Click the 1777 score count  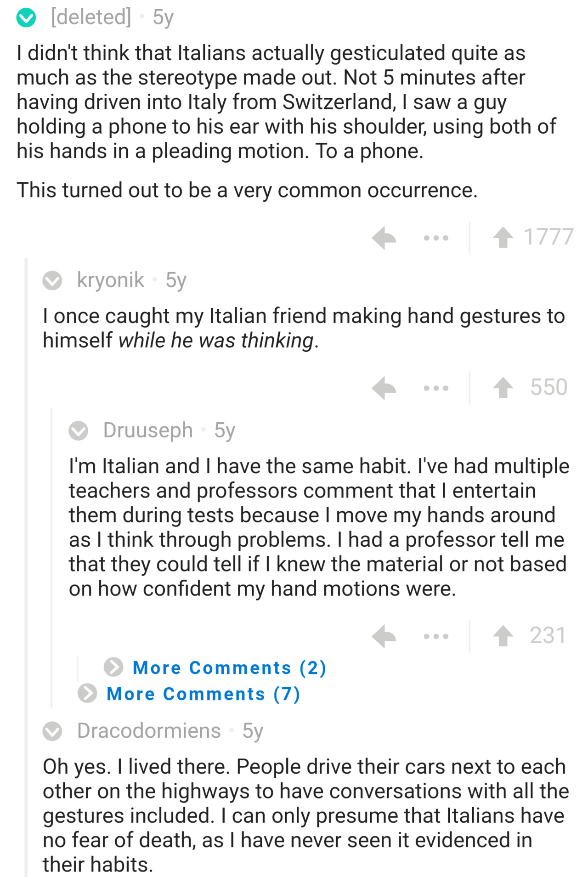coord(548,237)
